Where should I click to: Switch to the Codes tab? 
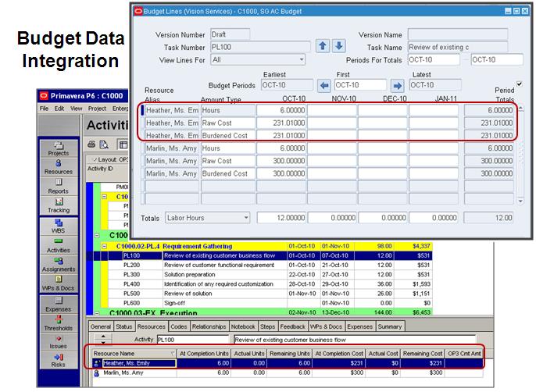tap(179, 326)
